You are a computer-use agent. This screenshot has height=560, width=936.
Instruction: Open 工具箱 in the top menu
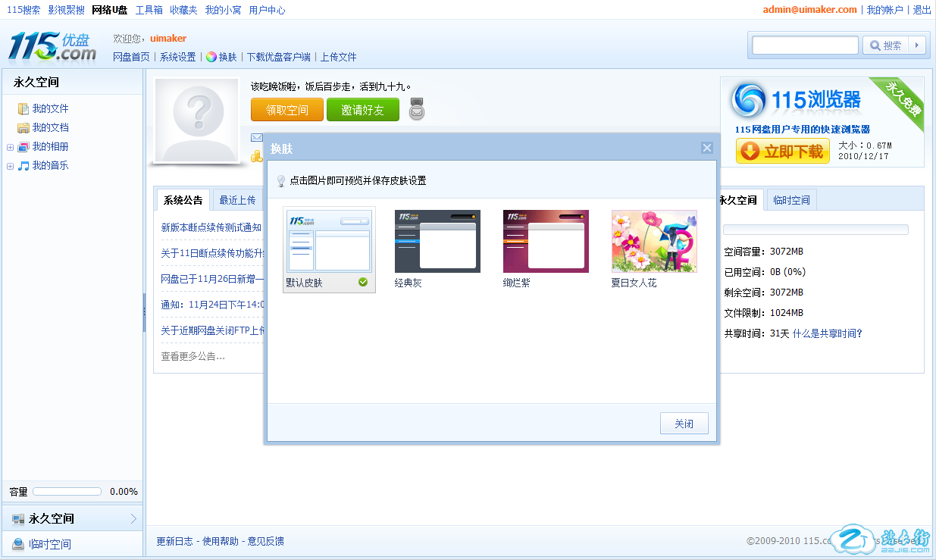[x=149, y=10]
